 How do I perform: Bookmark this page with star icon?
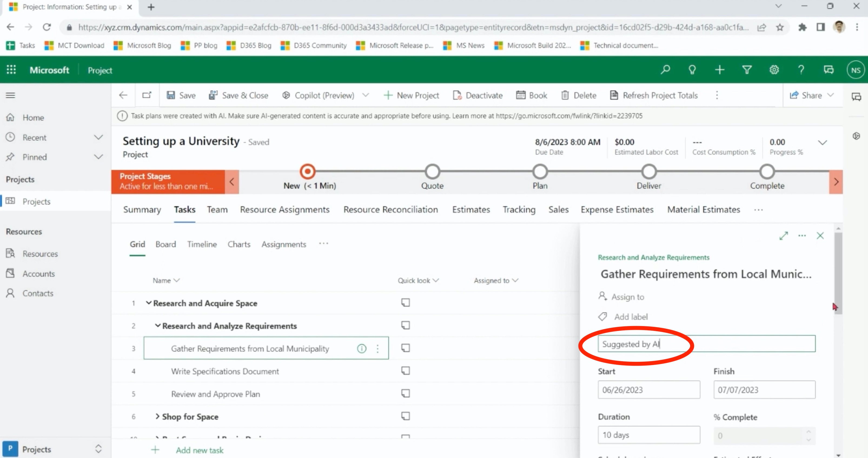[x=780, y=27]
